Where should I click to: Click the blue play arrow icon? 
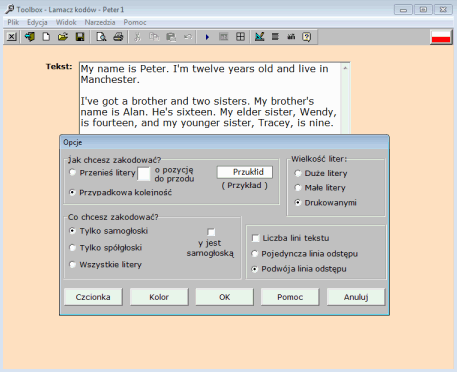tap(207, 37)
